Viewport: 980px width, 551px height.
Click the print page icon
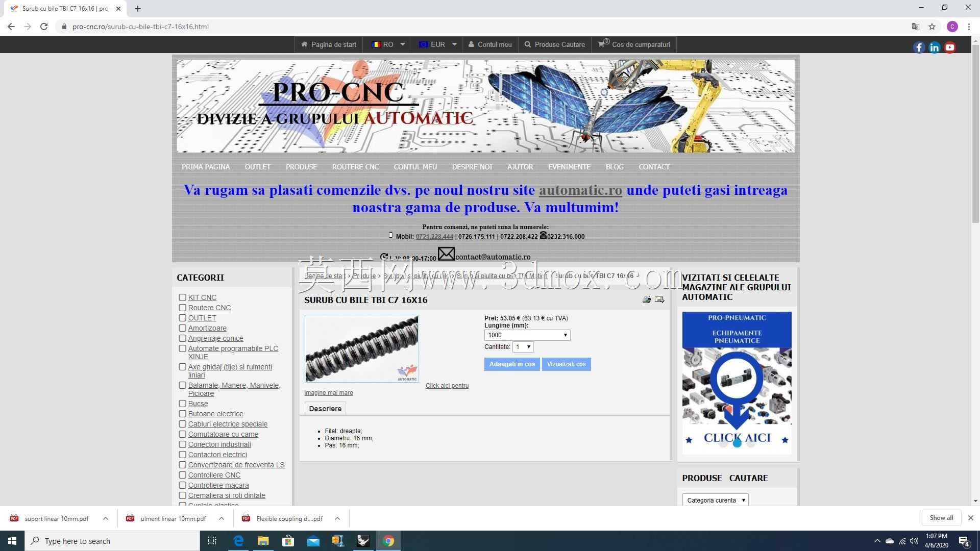tap(647, 300)
